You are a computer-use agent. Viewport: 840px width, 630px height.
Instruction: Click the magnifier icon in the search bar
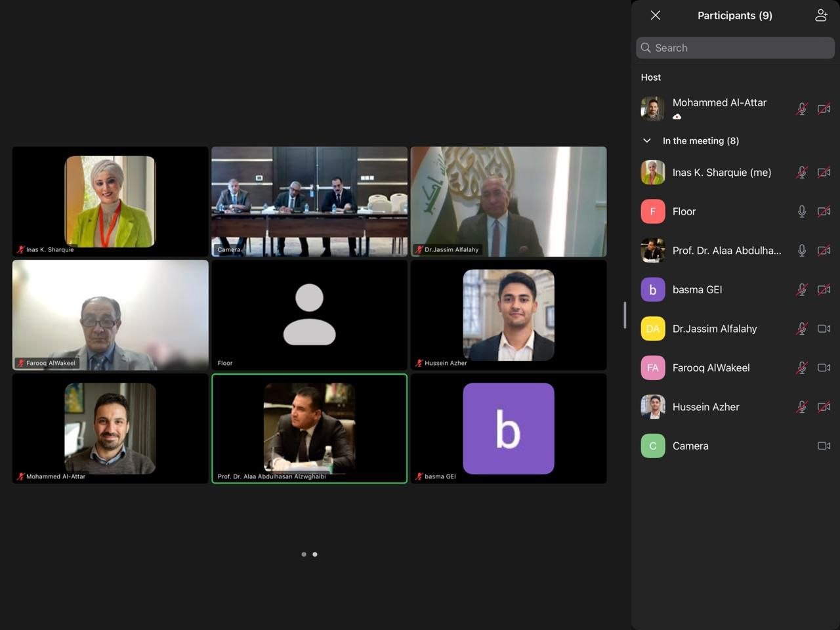646,48
